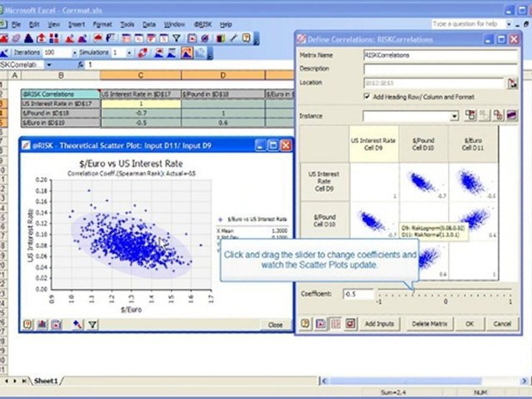Image resolution: width=532 pixels, height=399 pixels.
Task: Open the Name Box dropdown arrow
Action: (x=49, y=64)
